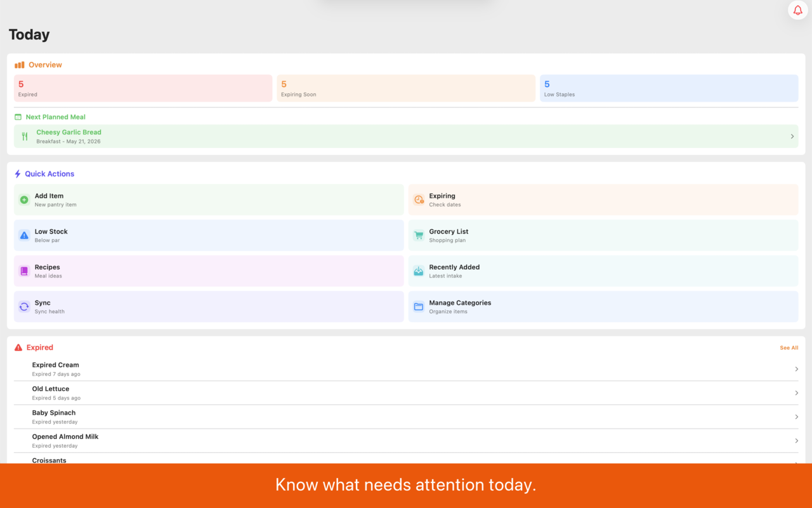Click Expired 7 days ago subtitle
The width and height of the screenshot is (812, 508).
tap(56, 374)
